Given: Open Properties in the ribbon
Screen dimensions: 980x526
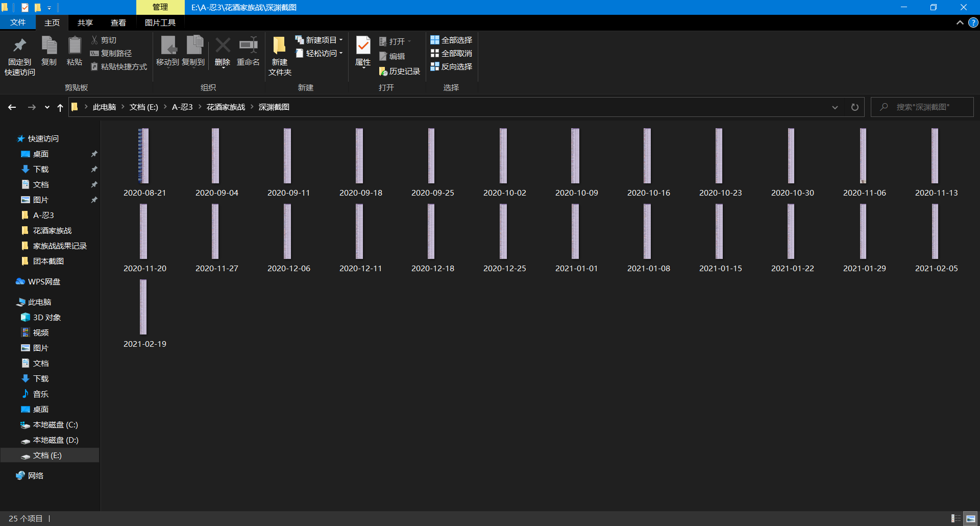Looking at the screenshot, I should point(363,52).
